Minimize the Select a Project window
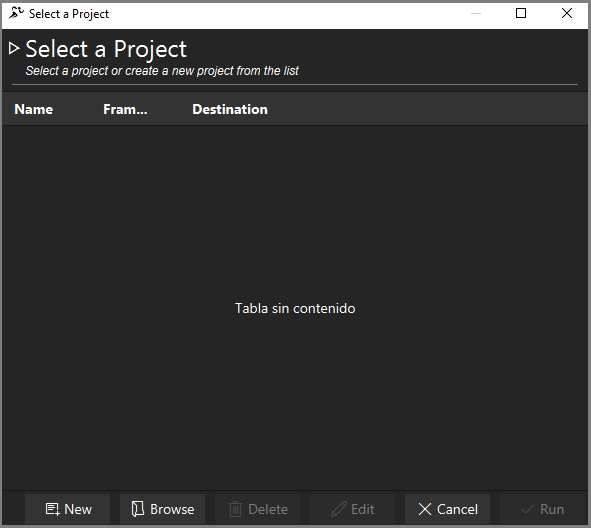 click(x=476, y=14)
